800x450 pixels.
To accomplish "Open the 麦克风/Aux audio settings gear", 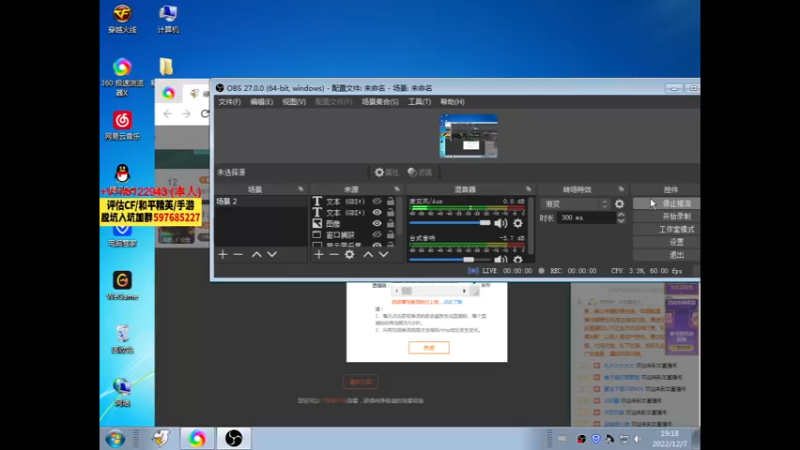I will [x=518, y=223].
